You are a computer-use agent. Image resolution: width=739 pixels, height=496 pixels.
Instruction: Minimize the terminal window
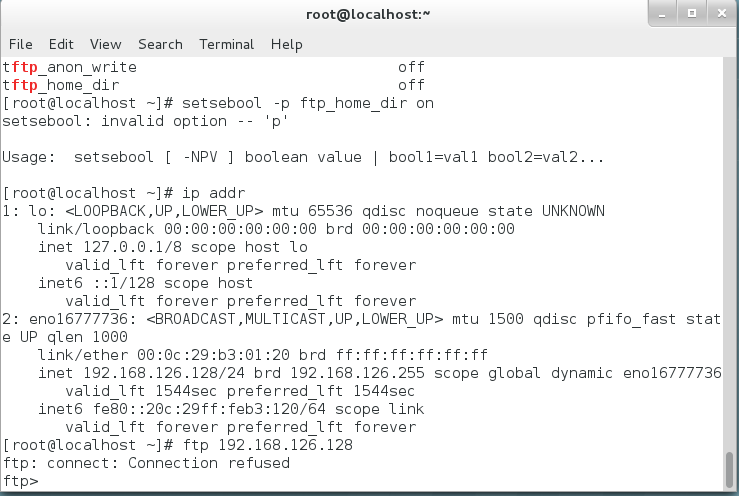pos(661,13)
